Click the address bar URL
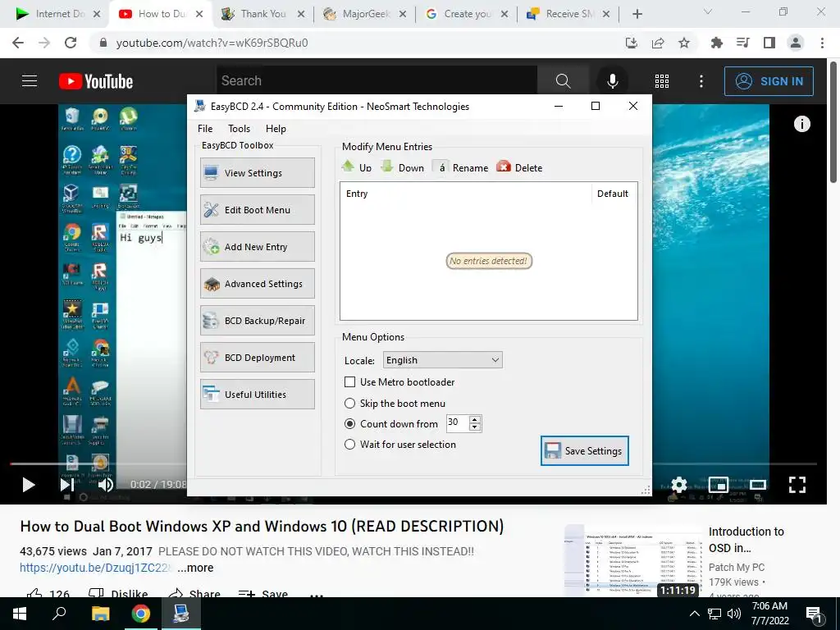The height and width of the screenshot is (630, 840). coord(212,43)
